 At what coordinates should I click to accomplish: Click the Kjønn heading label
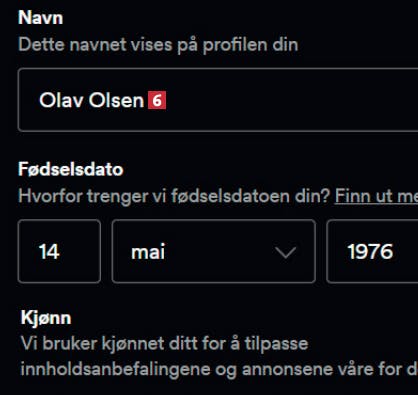click(46, 318)
